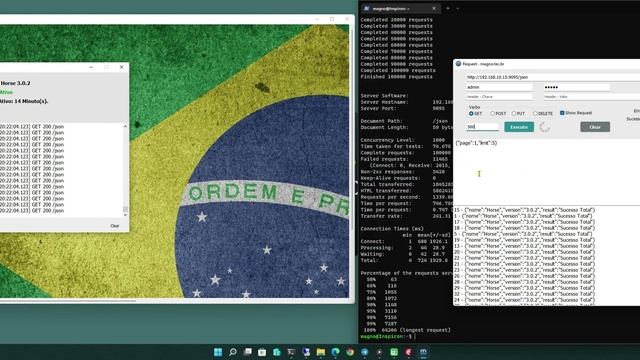The height and width of the screenshot is (360, 640).
Task: Open the green square taskbar app icon
Action: (394, 352)
